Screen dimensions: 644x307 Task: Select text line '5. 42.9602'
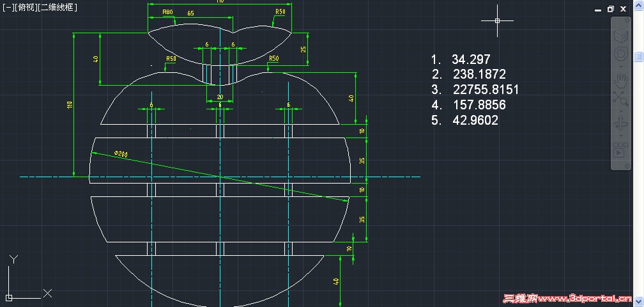tap(464, 120)
